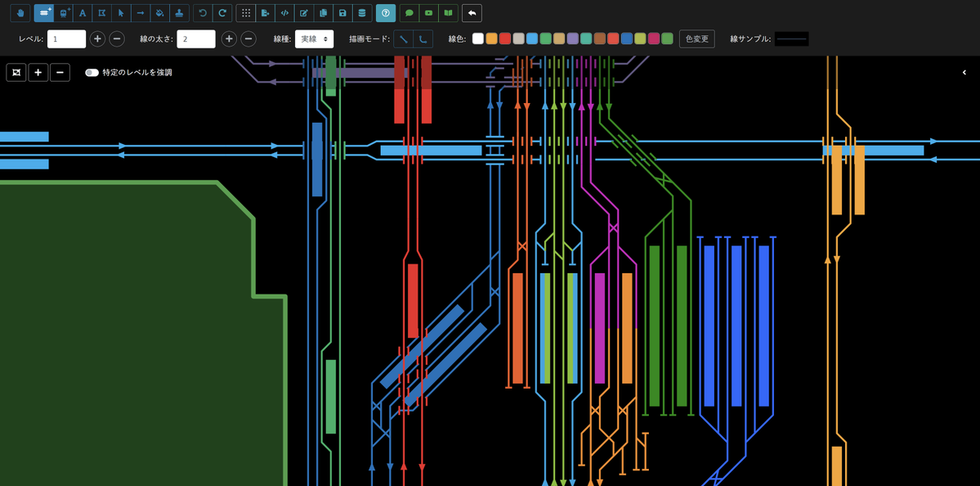Toggle 特定のレベルを強調 switch
This screenshot has height=486, width=980.
(x=92, y=73)
